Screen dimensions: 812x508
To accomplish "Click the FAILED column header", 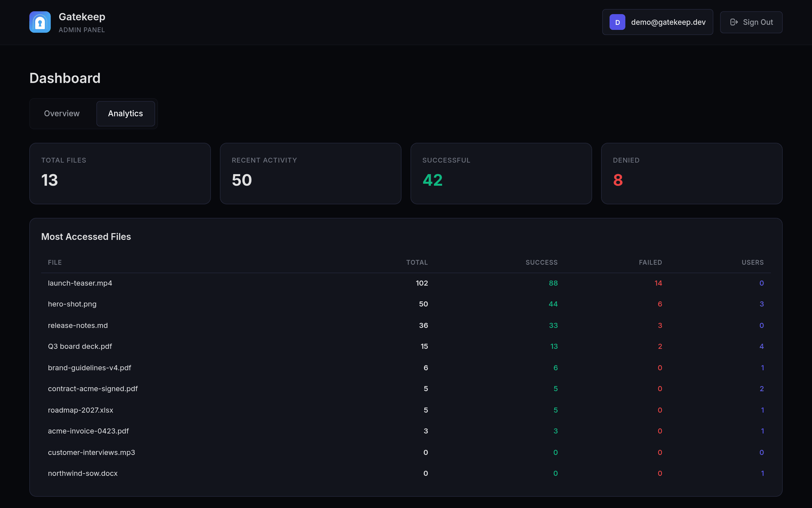I will point(650,262).
